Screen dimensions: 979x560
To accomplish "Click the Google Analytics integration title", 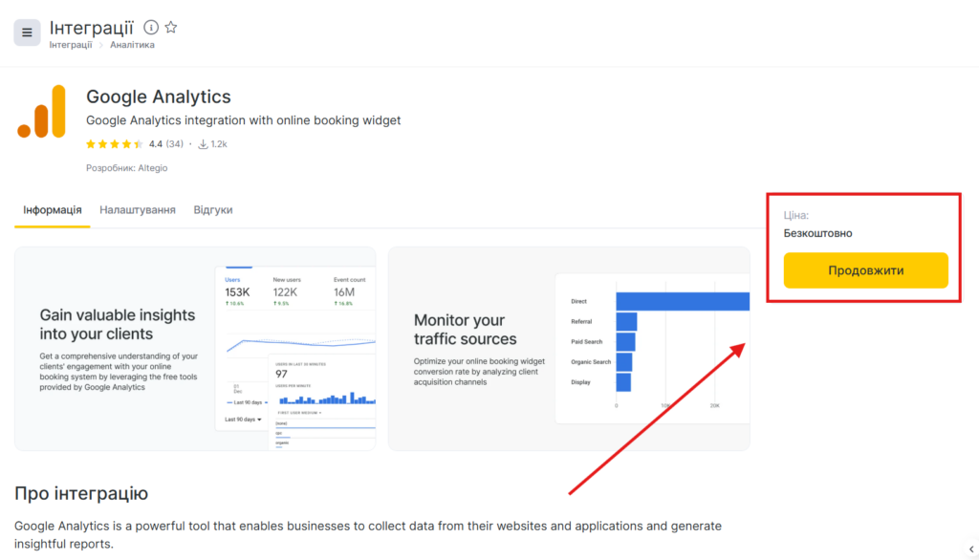I will (x=159, y=97).
